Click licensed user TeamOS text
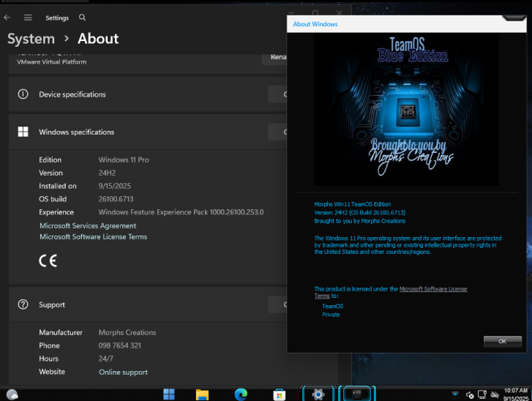This screenshot has height=401, width=532. pos(333,306)
